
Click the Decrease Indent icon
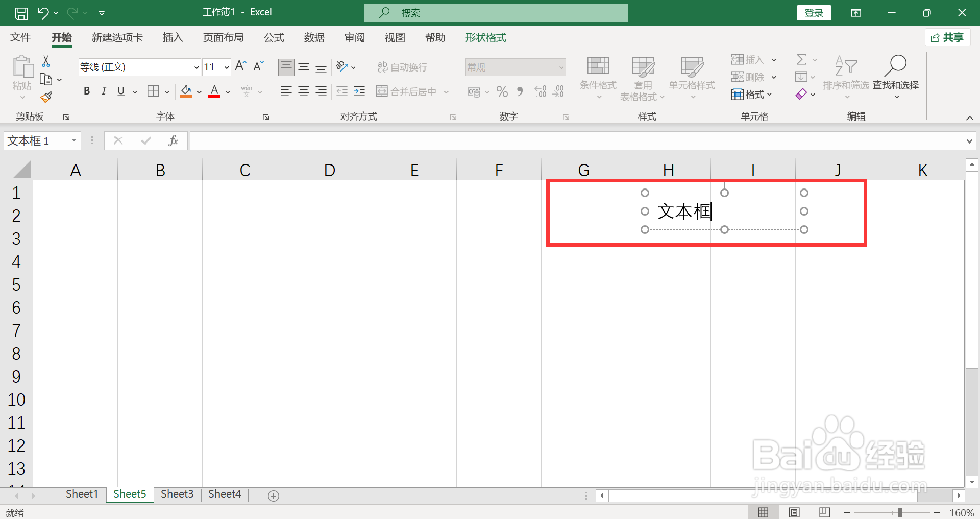pyautogui.click(x=342, y=91)
